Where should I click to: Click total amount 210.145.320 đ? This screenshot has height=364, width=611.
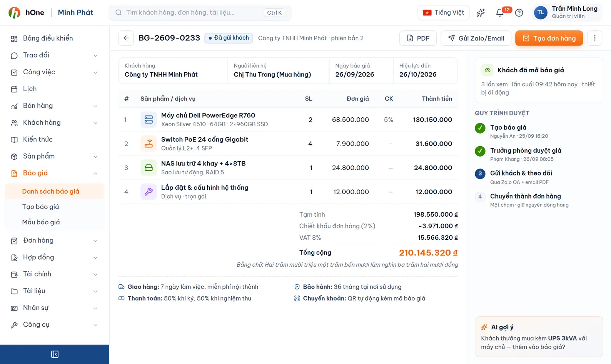tap(428, 253)
